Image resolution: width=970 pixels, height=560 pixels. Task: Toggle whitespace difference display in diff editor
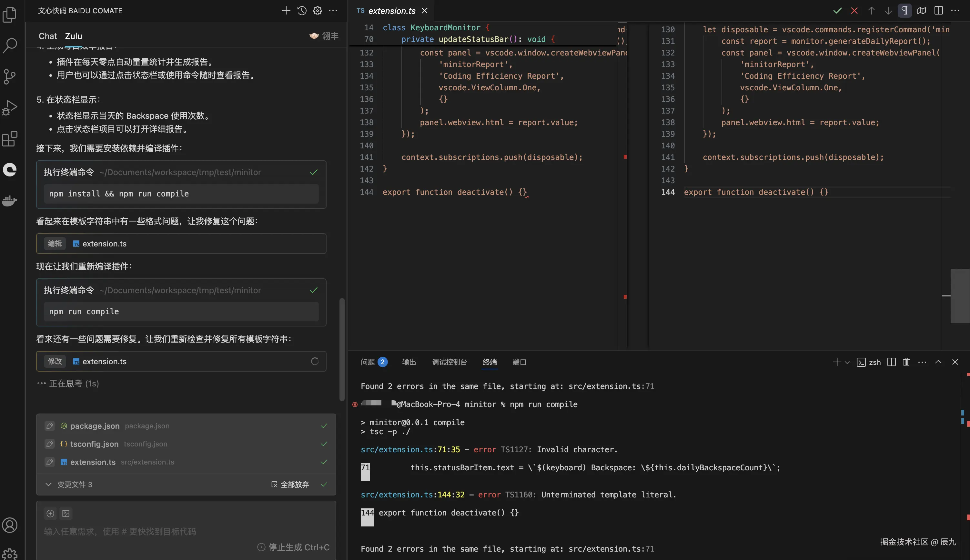[x=904, y=11]
